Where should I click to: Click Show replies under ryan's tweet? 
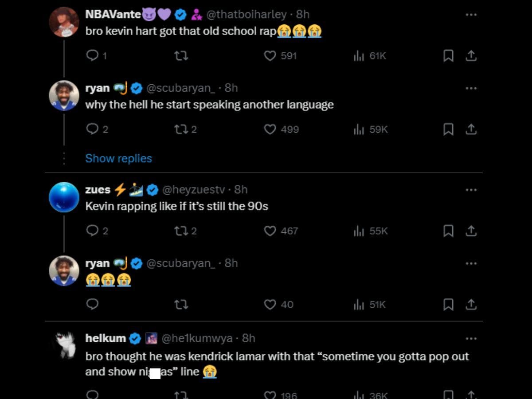click(x=118, y=158)
